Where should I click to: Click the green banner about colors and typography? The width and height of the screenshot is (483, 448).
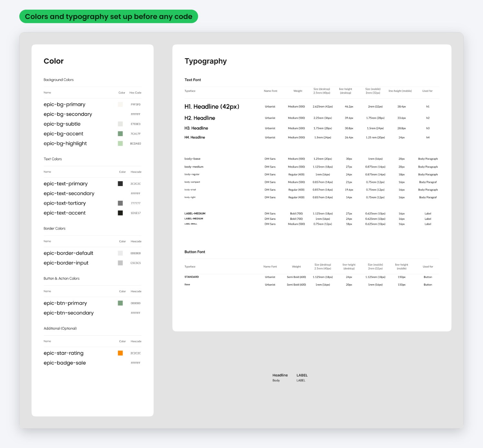[109, 16]
